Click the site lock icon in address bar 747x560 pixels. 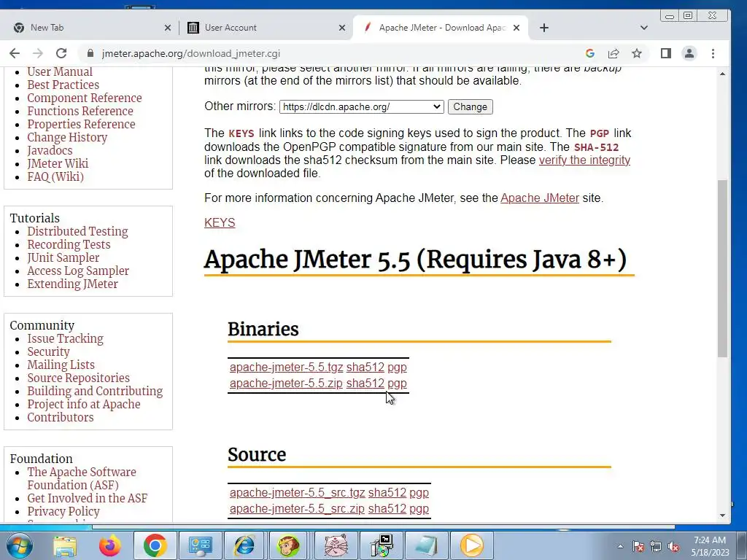(x=90, y=53)
